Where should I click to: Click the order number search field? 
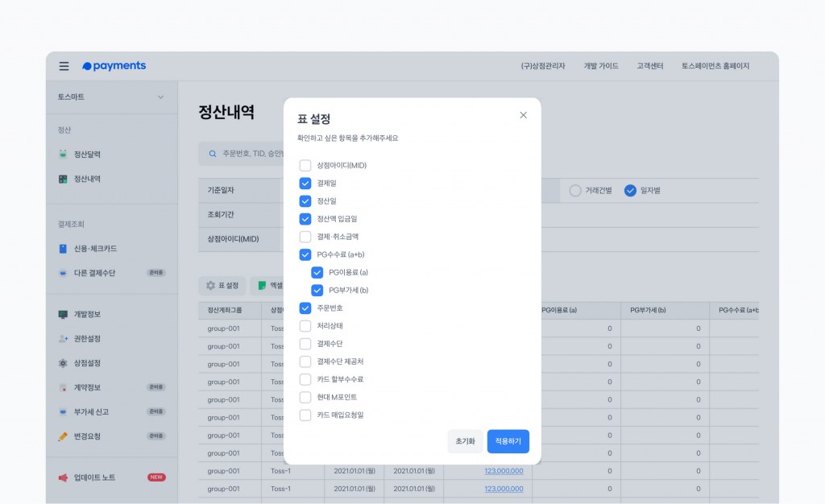click(x=242, y=154)
